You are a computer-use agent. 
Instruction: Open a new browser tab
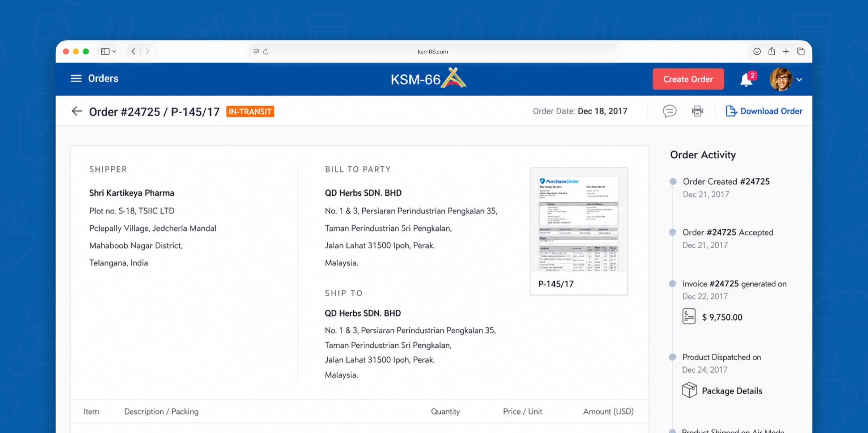tap(786, 51)
